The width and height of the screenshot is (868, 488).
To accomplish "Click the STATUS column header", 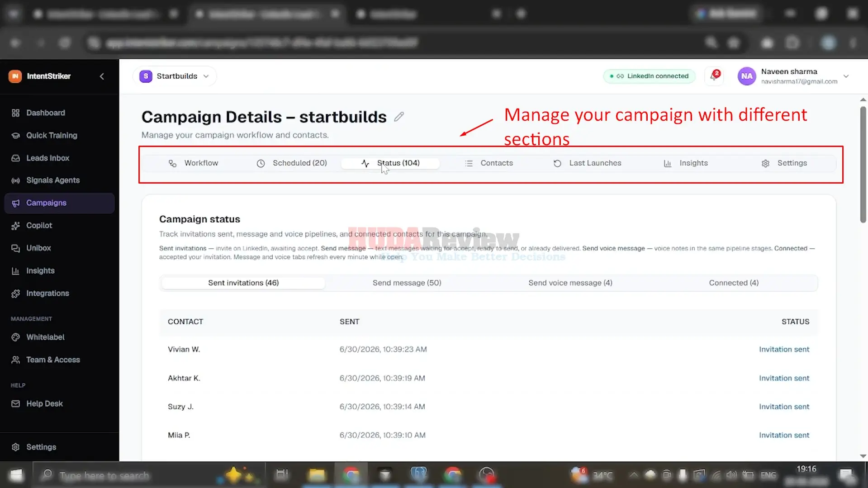I will (795, 322).
